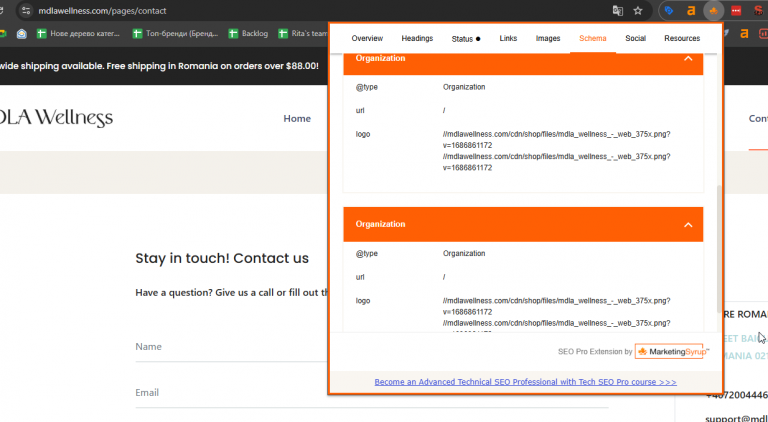Open the site information icon in address bar
768x422 pixels.
26,11
